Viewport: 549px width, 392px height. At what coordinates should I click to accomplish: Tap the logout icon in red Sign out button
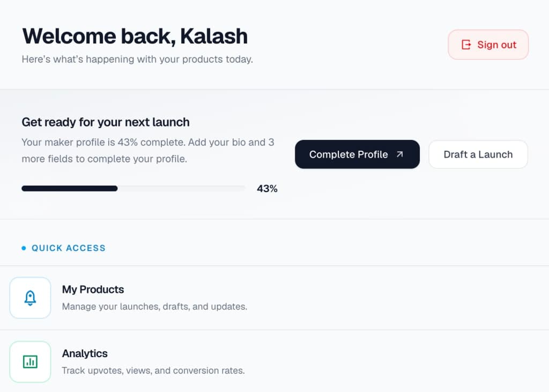tap(468, 45)
